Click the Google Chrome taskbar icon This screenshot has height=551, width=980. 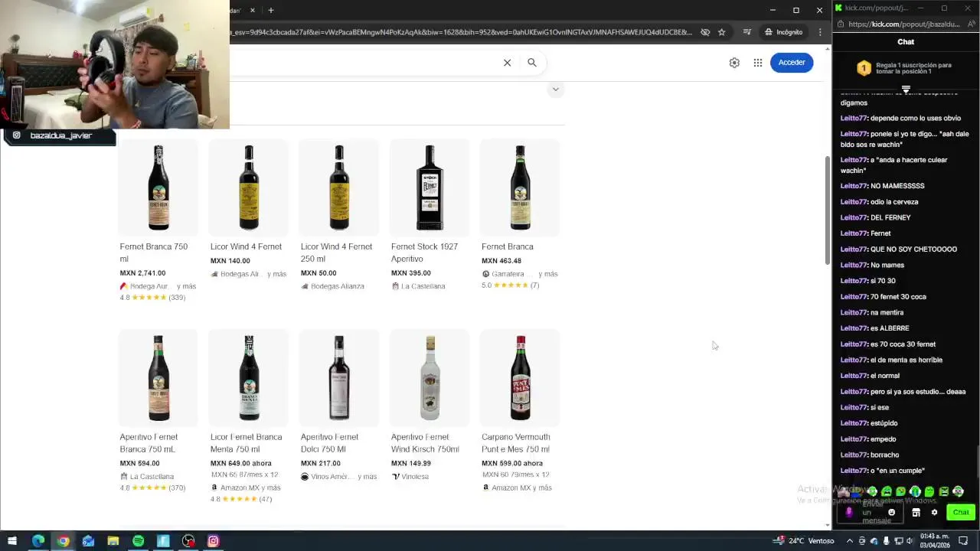63,541
